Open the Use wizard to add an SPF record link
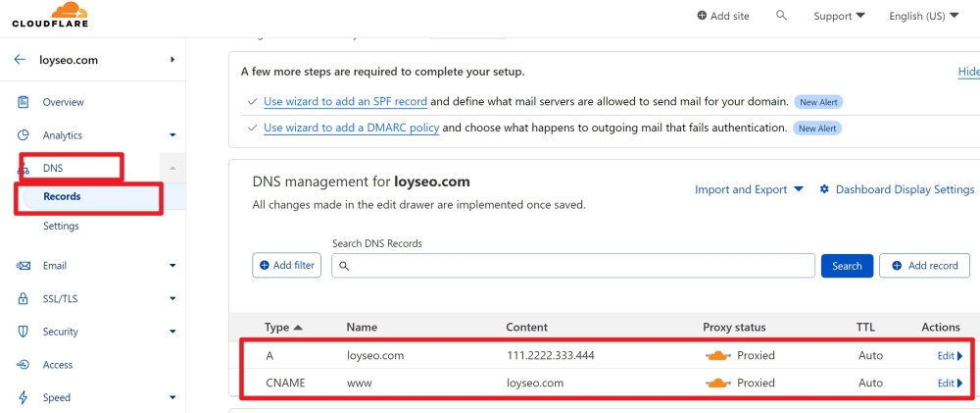980x413 pixels. (x=345, y=101)
